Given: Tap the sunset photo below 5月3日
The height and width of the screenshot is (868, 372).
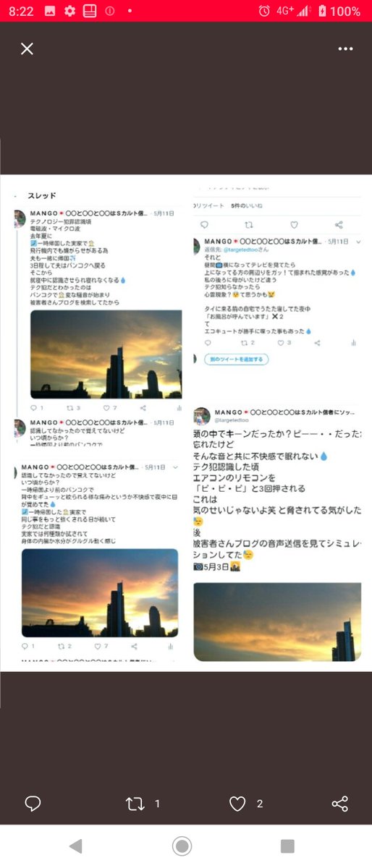Looking at the screenshot, I should point(278,622).
